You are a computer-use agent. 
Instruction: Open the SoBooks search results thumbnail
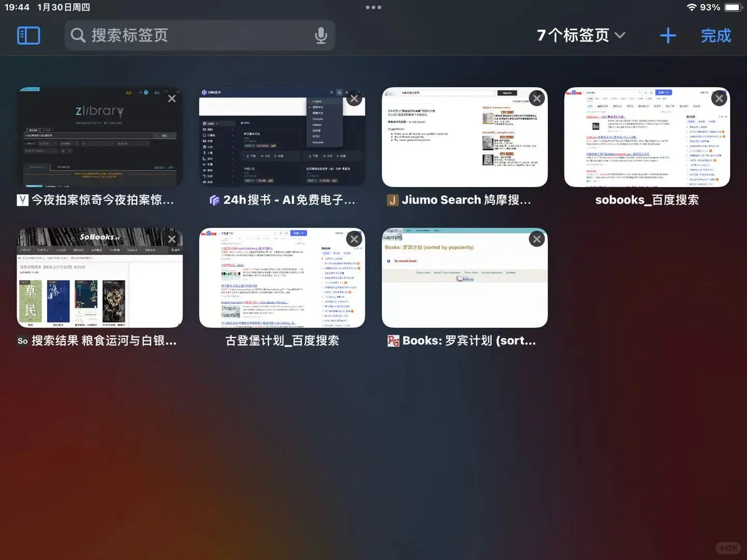coord(100,278)
